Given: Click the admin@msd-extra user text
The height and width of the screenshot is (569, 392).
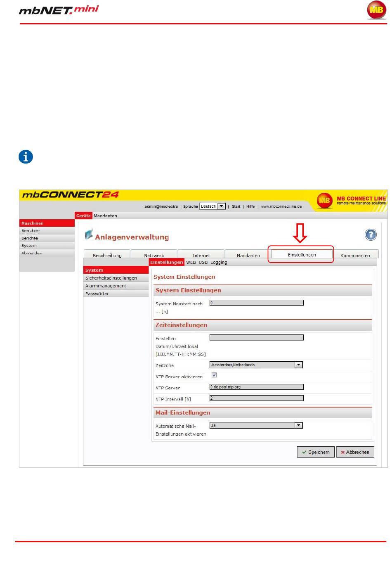Looking at the screenshot, I should click(x=161, y=206).
